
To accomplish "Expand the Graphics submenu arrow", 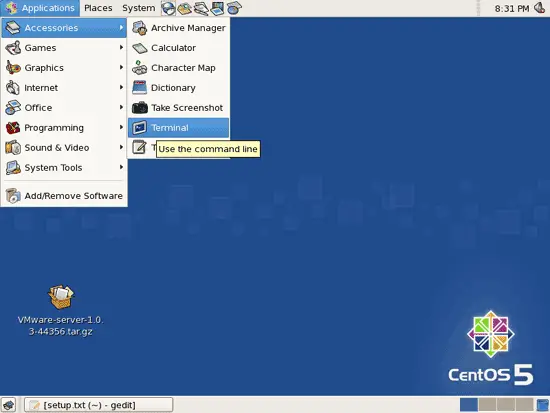I will pos(121,67).
